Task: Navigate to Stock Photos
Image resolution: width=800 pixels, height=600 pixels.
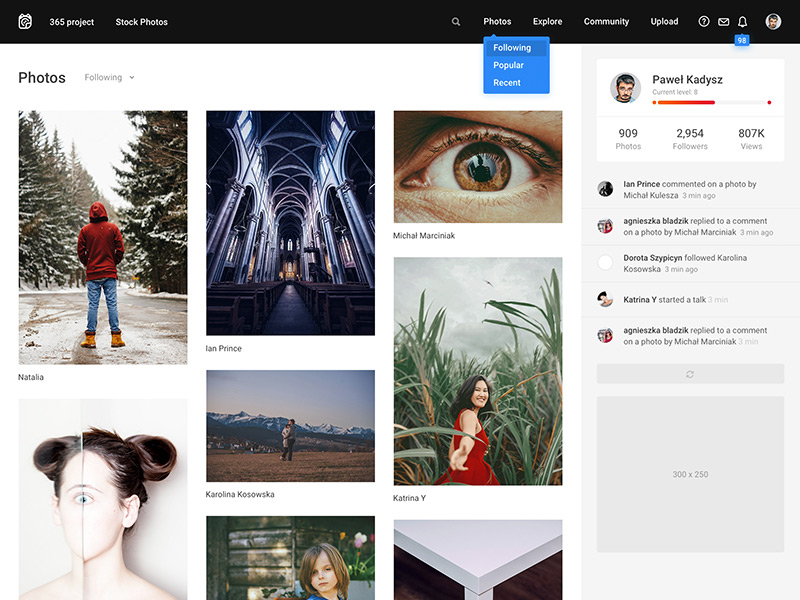Action: click(x=141, y=21)
